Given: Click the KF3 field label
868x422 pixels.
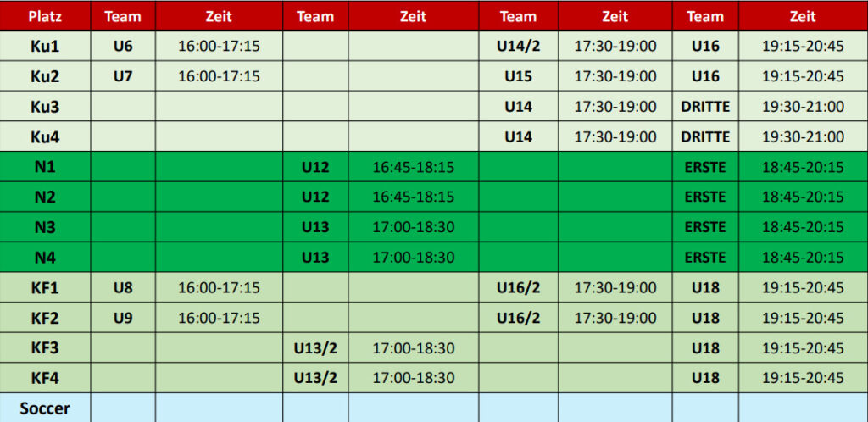Looking at the screenshot, I should pos(45,347).
